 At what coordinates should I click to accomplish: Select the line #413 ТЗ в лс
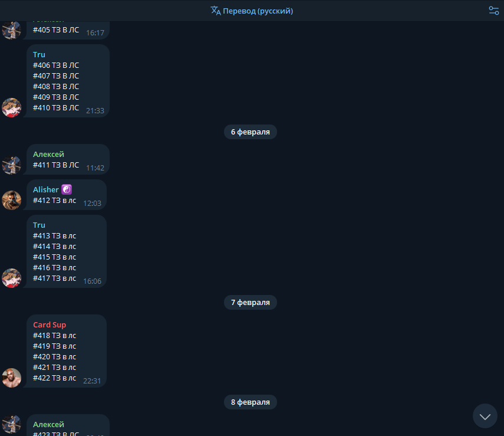(x=55, y=236)
